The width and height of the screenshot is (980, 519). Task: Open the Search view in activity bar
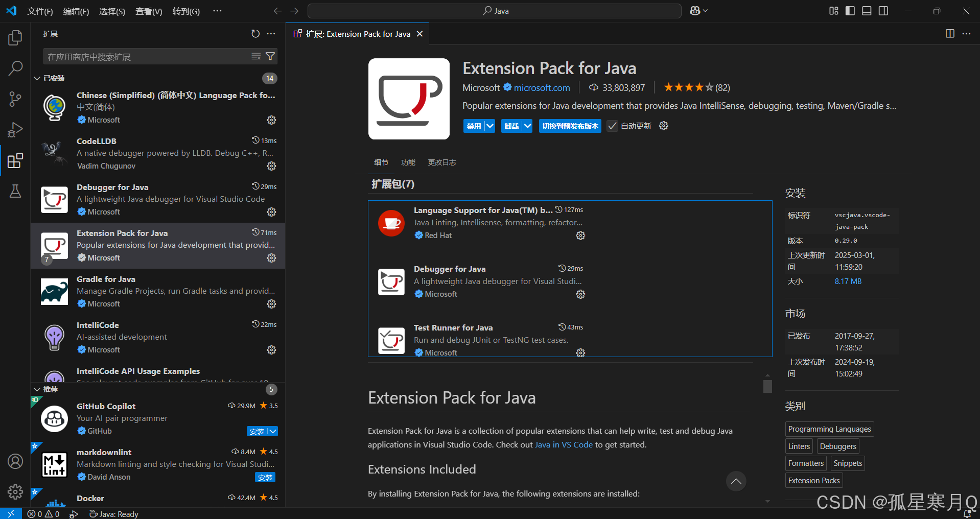[x=15, y=68]
